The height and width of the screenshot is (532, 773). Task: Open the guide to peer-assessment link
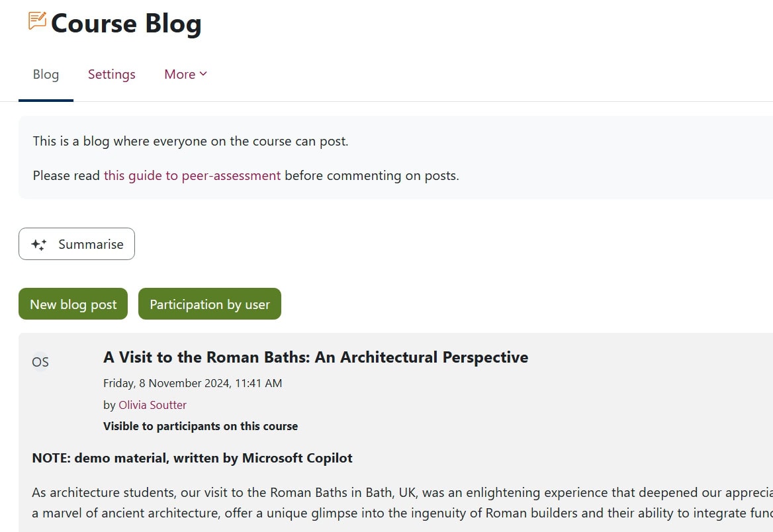click(192, 175)
